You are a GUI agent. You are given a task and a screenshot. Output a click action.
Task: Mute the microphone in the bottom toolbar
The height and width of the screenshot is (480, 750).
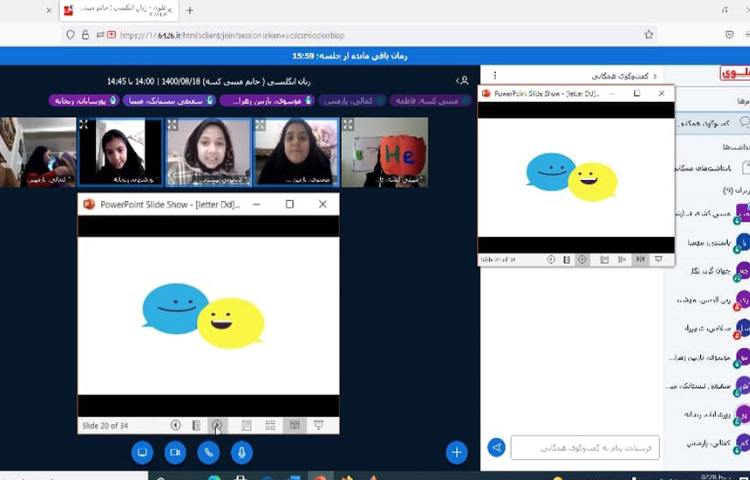(241, 452)
